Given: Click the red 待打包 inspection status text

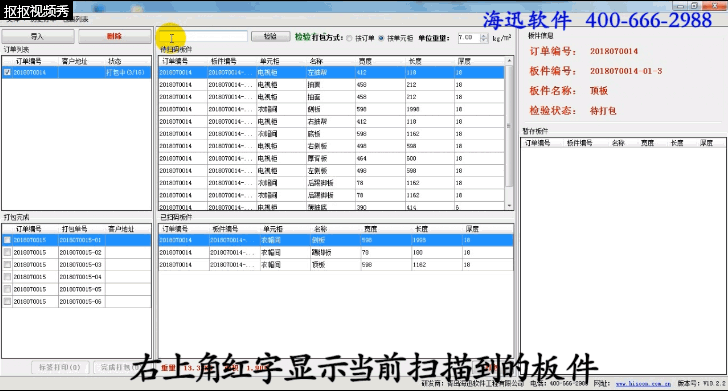Looking at the screenshot, I should (603, 111).
